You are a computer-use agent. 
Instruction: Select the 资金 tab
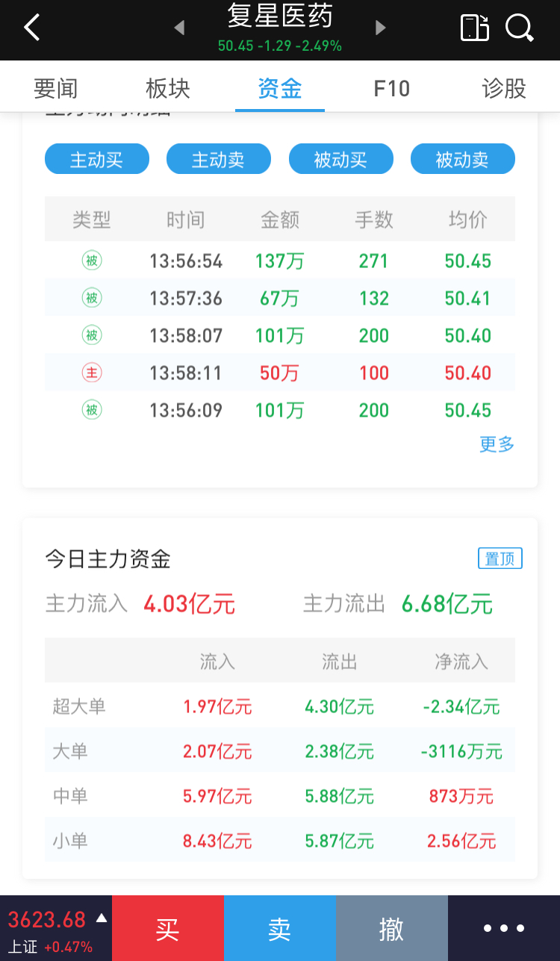[280, 88]
